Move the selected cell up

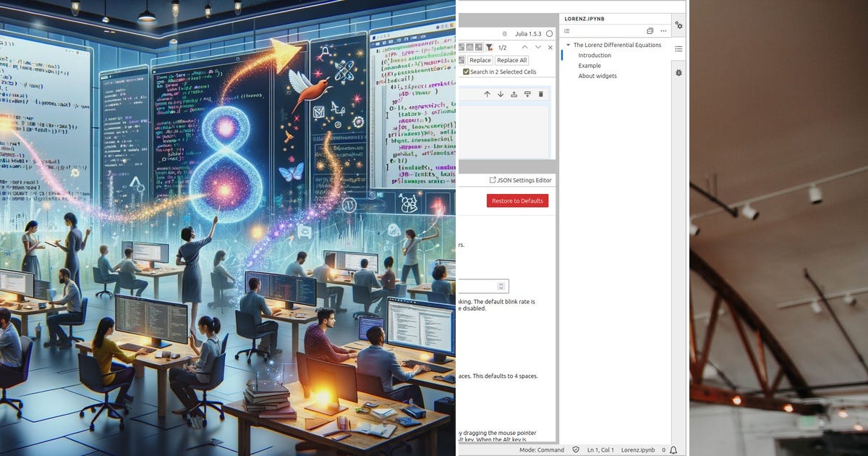tap(487, 93)
